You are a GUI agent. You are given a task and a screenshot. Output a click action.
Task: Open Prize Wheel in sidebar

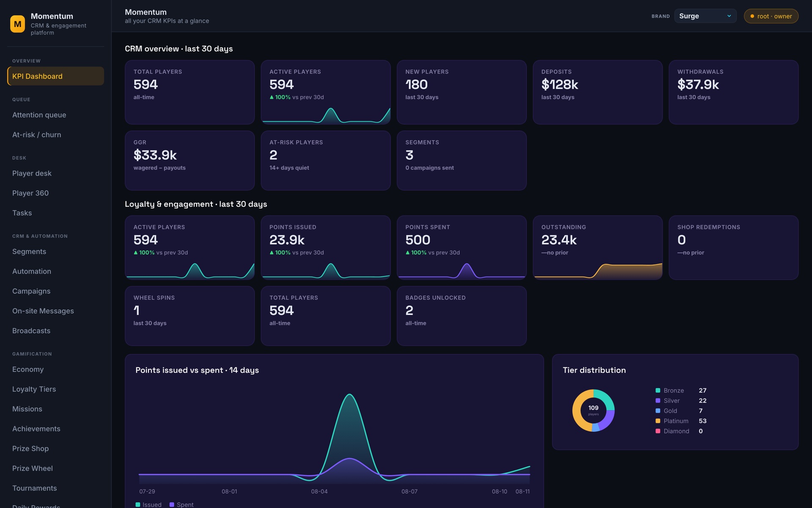click(55, 469)
